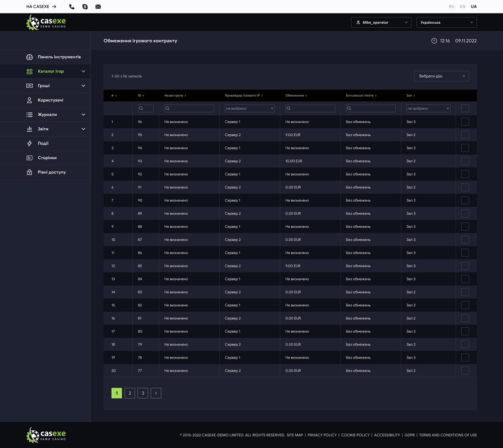Click the ID filter search field
Screen dimensions: 503x448
tap(146, 109)
